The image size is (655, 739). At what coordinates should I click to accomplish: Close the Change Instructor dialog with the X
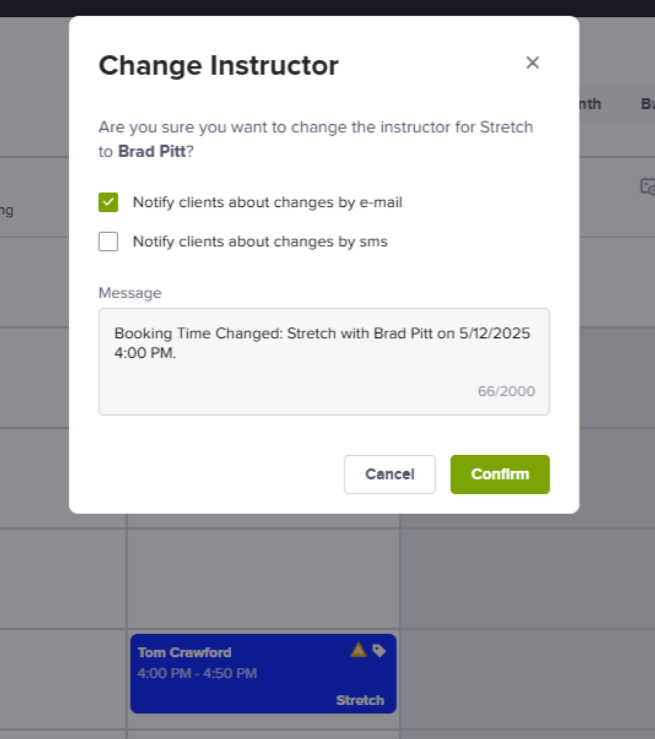(532, 63)
